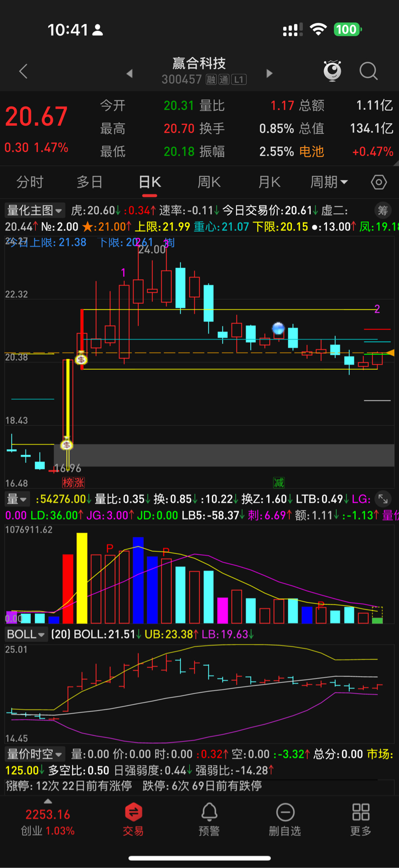The width and height of the screenshot is (399, 868).
Task: Tap the sector change +0.47%
Action: pos(373,151)
